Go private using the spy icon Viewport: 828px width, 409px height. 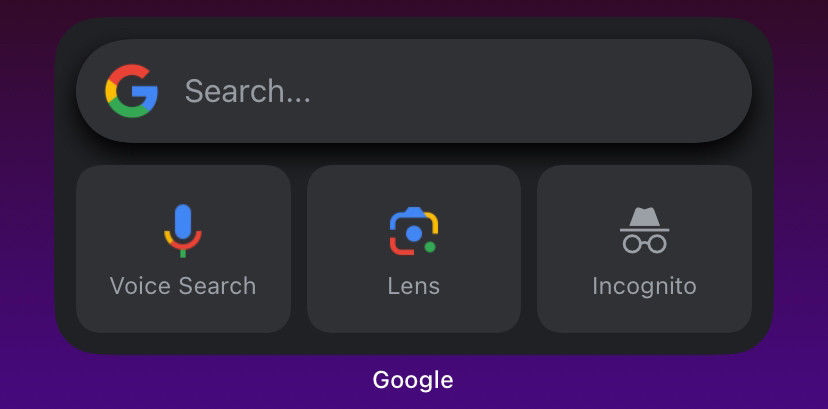click(644, 230)
